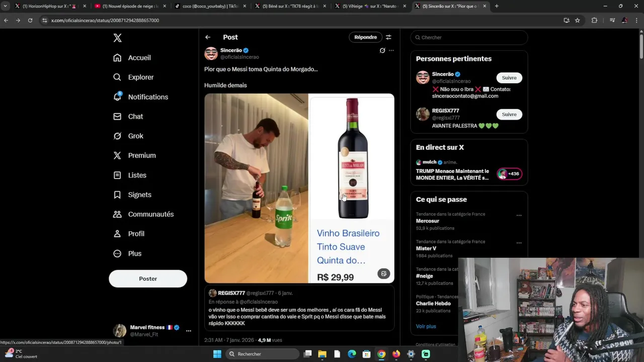Open Chrome extensions puzzle icon

(594, 20)
